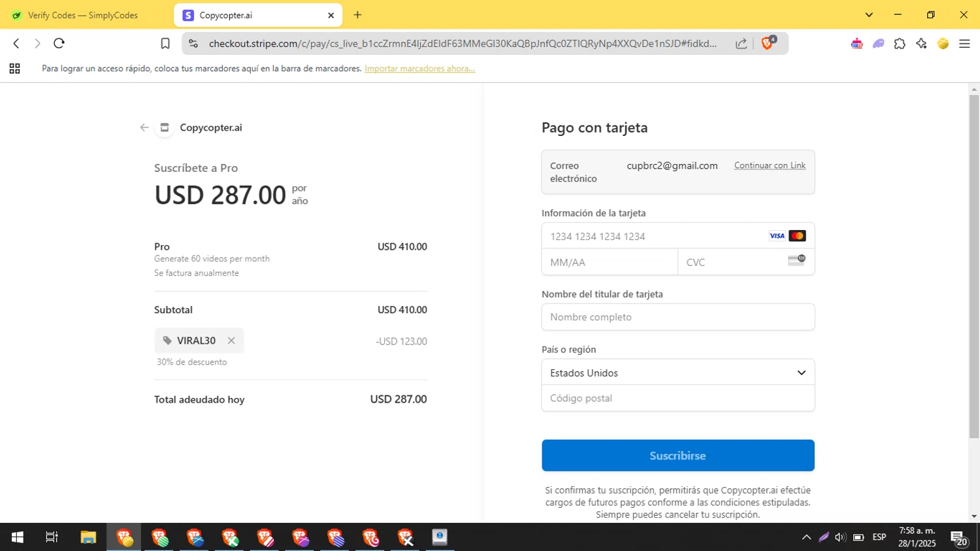The image size is (980, 551).
Task: Remove the VIRAL30 promo code
Action: coord(231,341)
